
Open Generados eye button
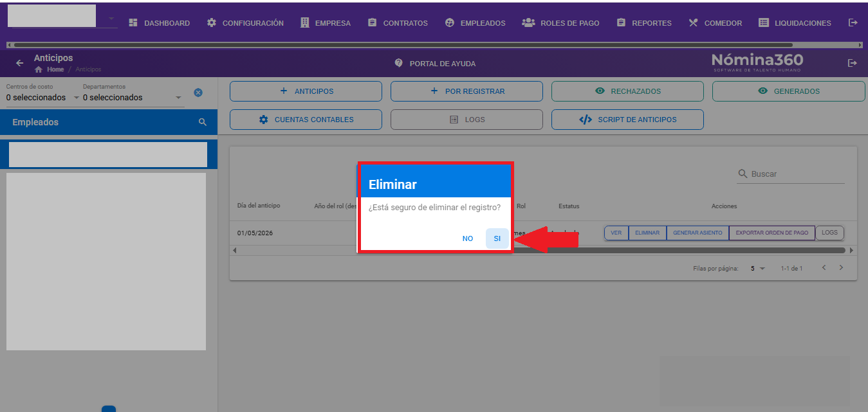(x=788, y=91)
